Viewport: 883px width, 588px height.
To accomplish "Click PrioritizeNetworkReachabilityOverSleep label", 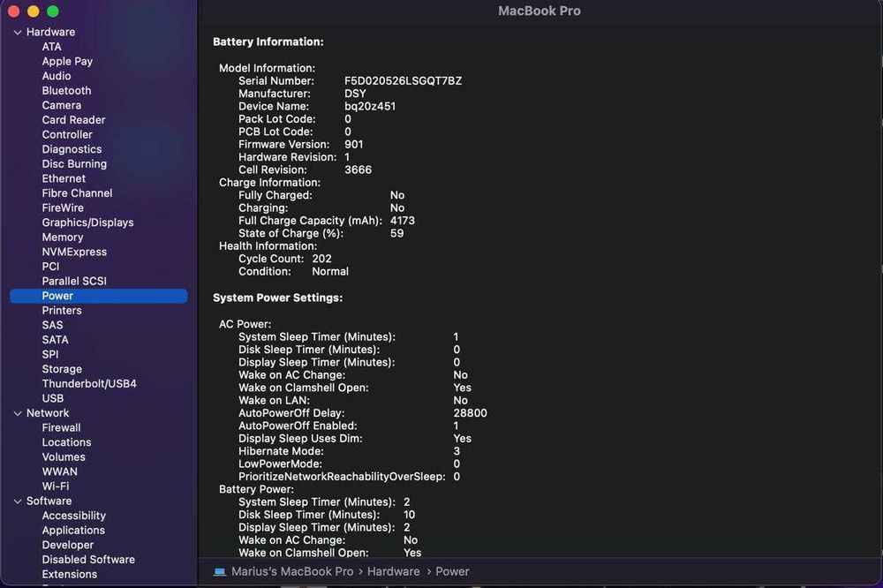I will click(x=342, y=477).
